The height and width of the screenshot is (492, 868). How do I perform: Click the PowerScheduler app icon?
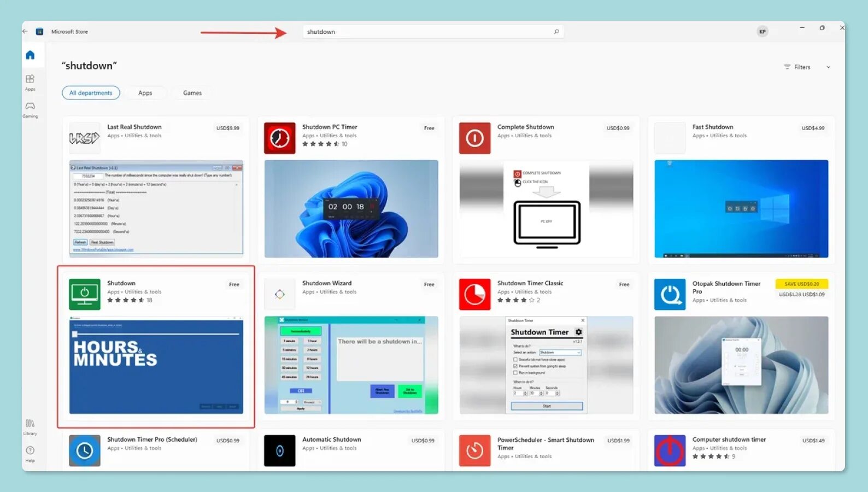click(475, 451)
